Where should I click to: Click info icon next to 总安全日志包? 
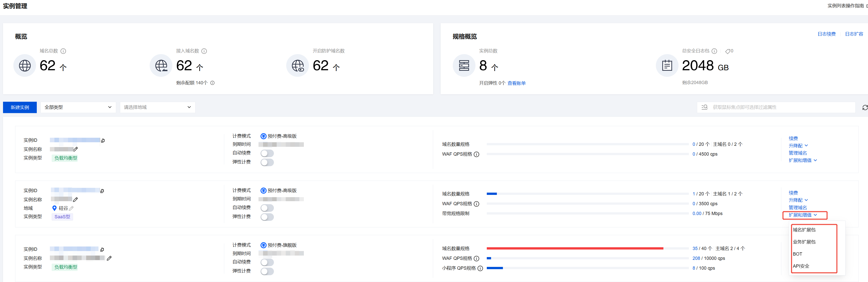pyautogui.click(x=714, y=51)
